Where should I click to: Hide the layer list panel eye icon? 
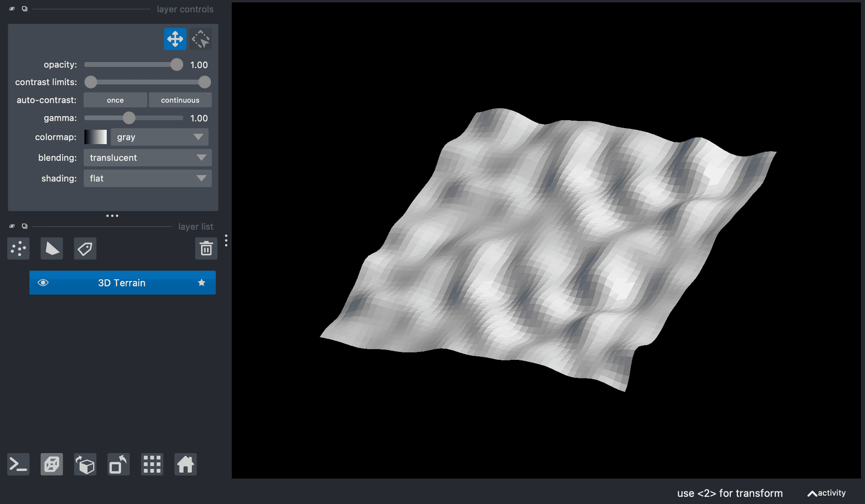coord(12,226)
